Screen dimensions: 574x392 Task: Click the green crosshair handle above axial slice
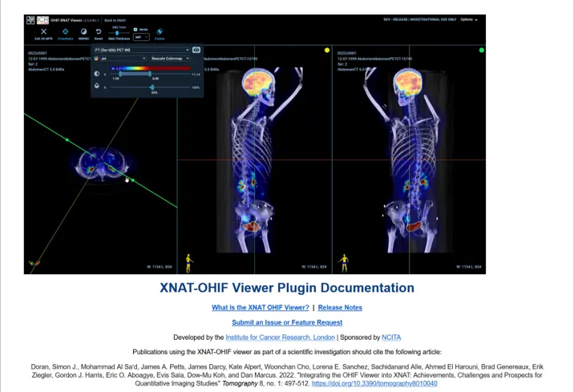tap(67, 139)
